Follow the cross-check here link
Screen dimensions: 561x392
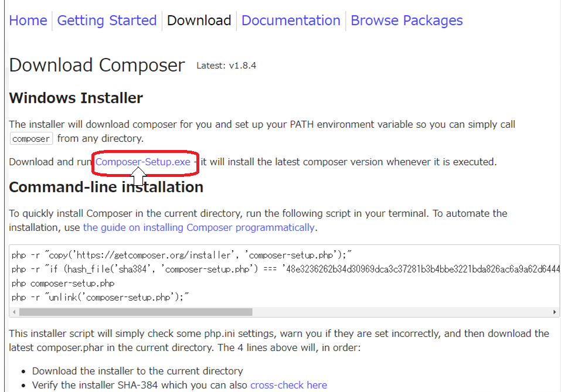click(288, 385)
